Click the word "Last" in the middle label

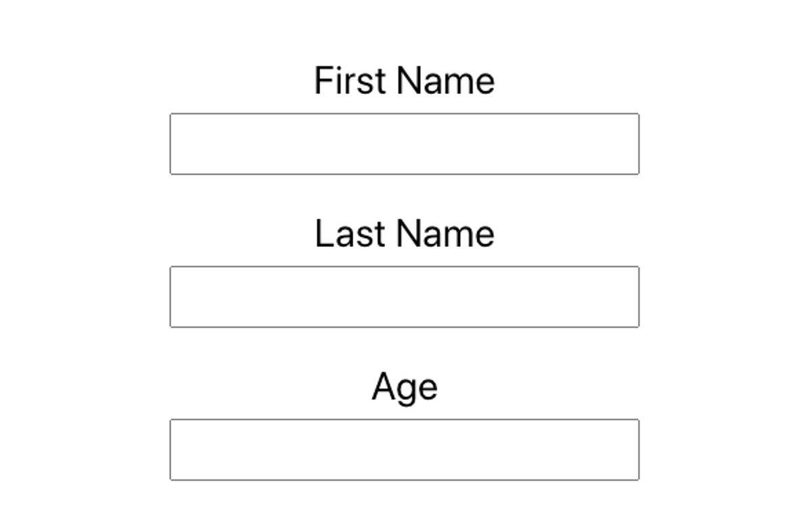[351, 233]
